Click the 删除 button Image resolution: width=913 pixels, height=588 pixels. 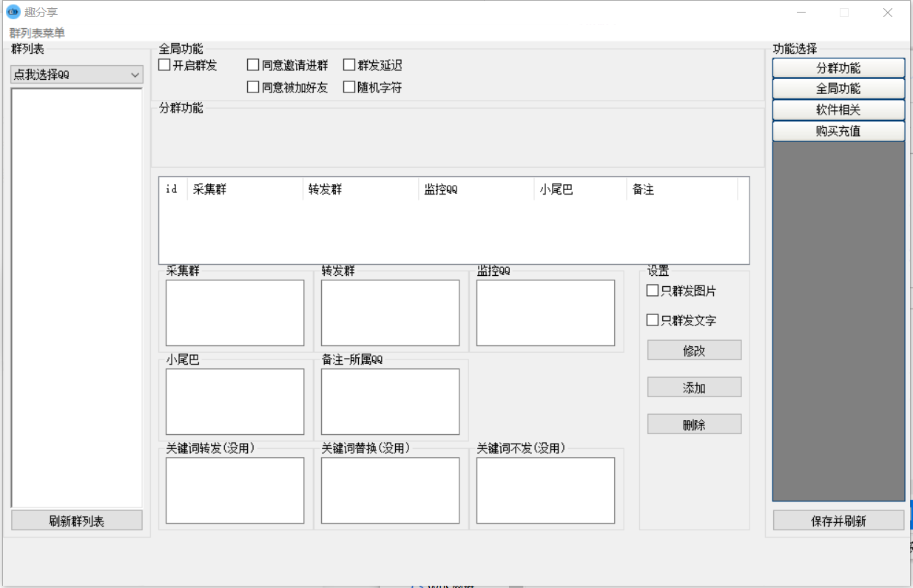[694, 425]
